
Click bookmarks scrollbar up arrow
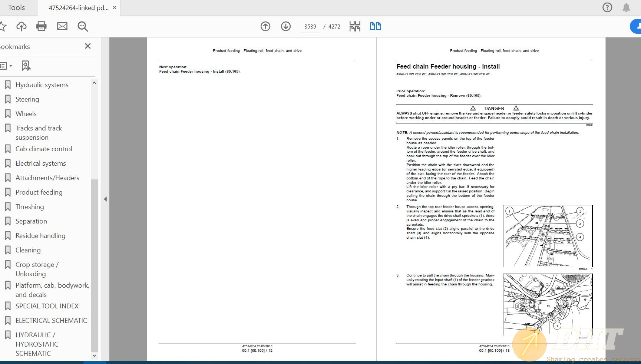(x=94, y=83)
